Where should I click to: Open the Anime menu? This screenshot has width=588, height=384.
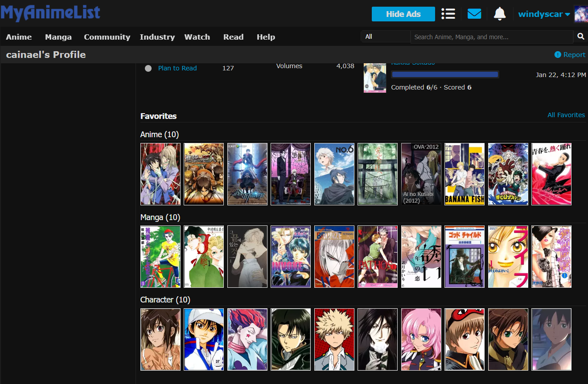[x=19, y=37]
